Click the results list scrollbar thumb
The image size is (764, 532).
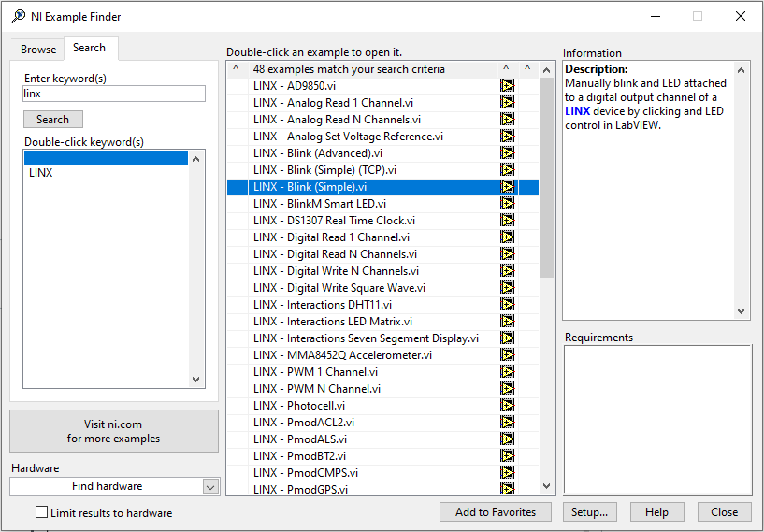(547, 178)
